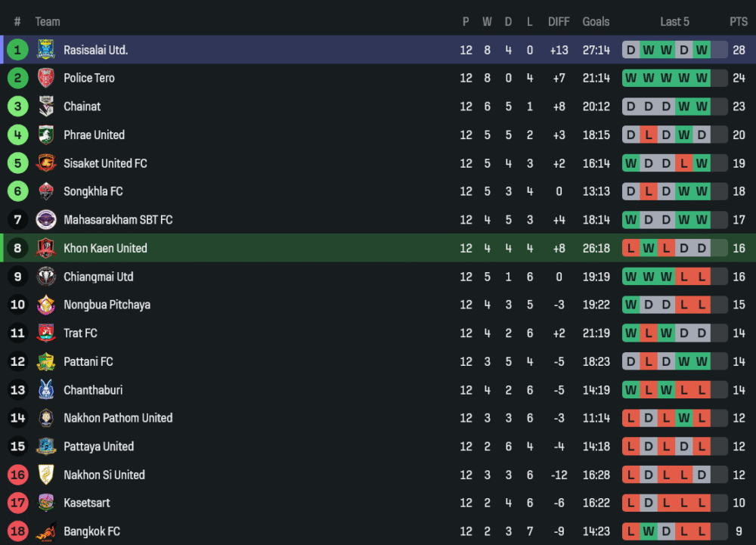The image size is (756, 545).
Task: Open the Mahasarakham SBT FC team link
Action: pyautogui.click(x=118, y=220)
